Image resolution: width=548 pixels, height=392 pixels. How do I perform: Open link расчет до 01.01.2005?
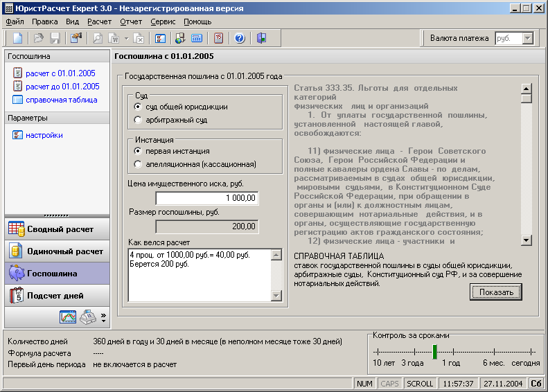click(62, 87)
